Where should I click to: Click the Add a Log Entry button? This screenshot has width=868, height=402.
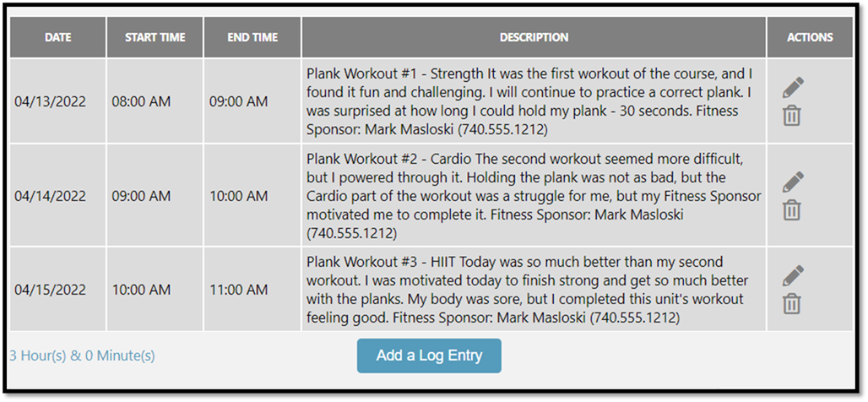coord(429,356)
